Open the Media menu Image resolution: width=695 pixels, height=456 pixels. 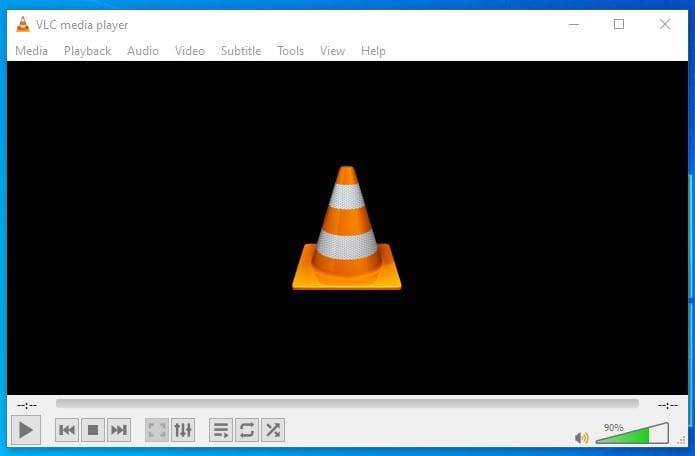[x=31, y=51]
